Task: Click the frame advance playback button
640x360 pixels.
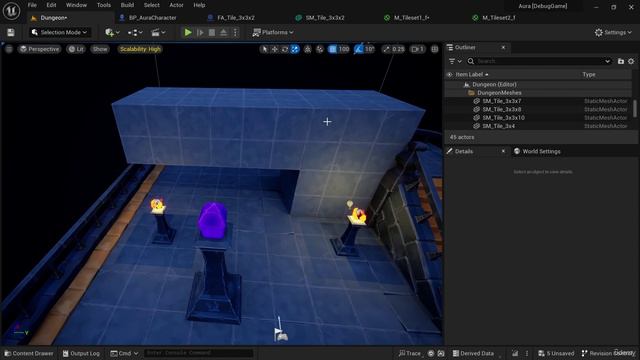Action: tap(200, 32)
